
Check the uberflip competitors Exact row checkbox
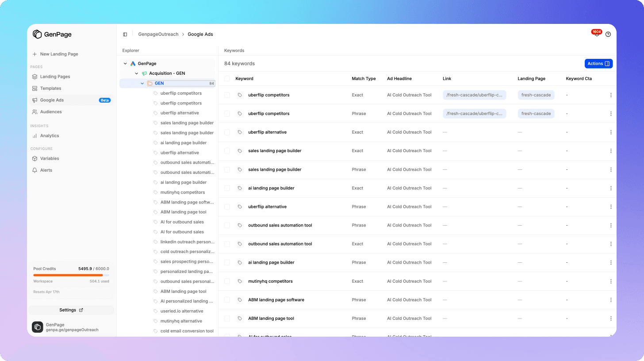pos(227,95)
